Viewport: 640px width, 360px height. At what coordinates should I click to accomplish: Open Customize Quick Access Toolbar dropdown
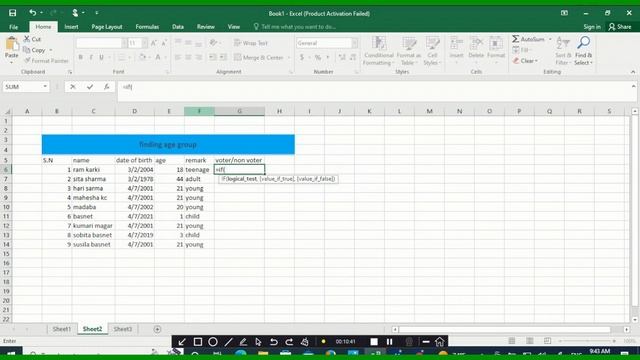[x=97, y=13]
